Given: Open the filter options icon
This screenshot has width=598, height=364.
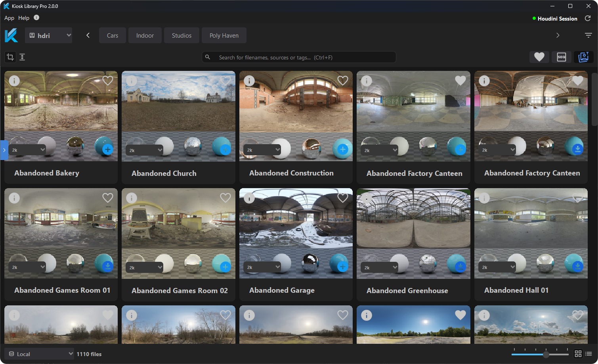Looking at the screenshot, I should coord(588,35).
